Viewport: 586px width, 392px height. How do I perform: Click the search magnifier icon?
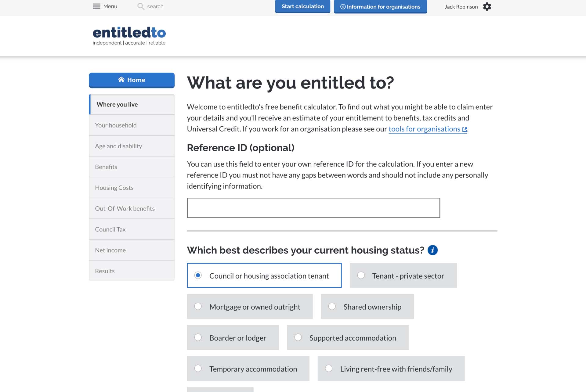pos(141,6)
